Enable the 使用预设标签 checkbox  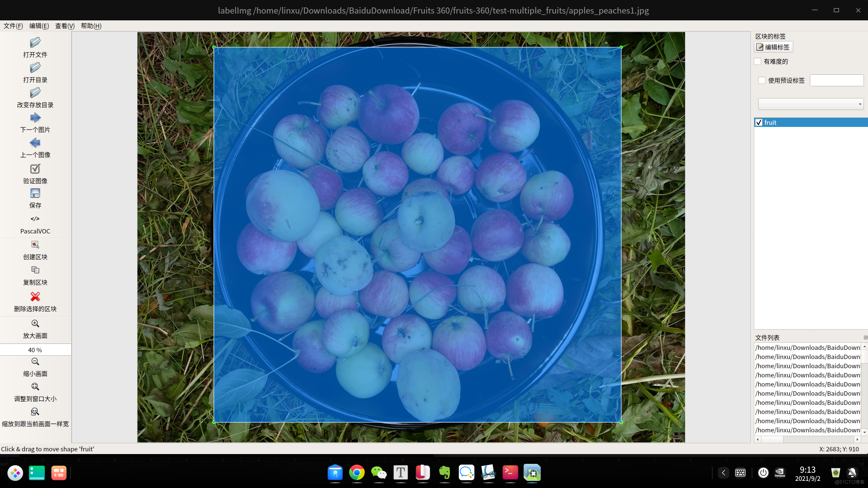click(762, 80)
